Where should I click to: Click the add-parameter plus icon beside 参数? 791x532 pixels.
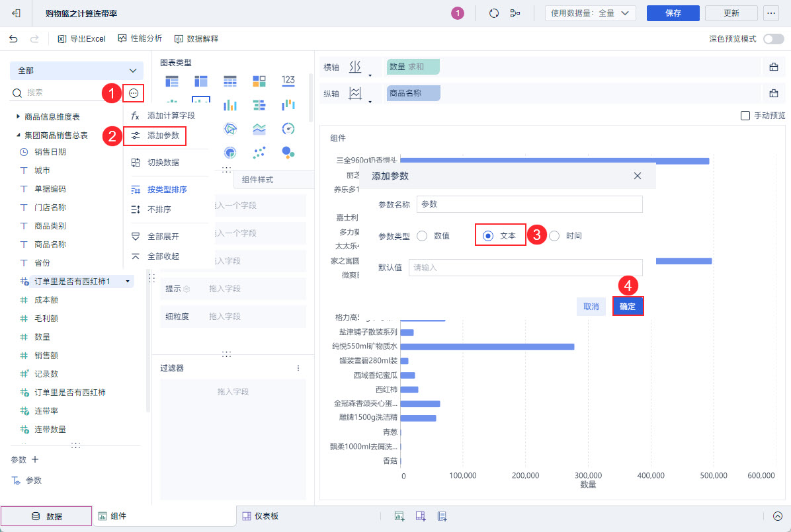pyautogui.click(x=35, y=459)
